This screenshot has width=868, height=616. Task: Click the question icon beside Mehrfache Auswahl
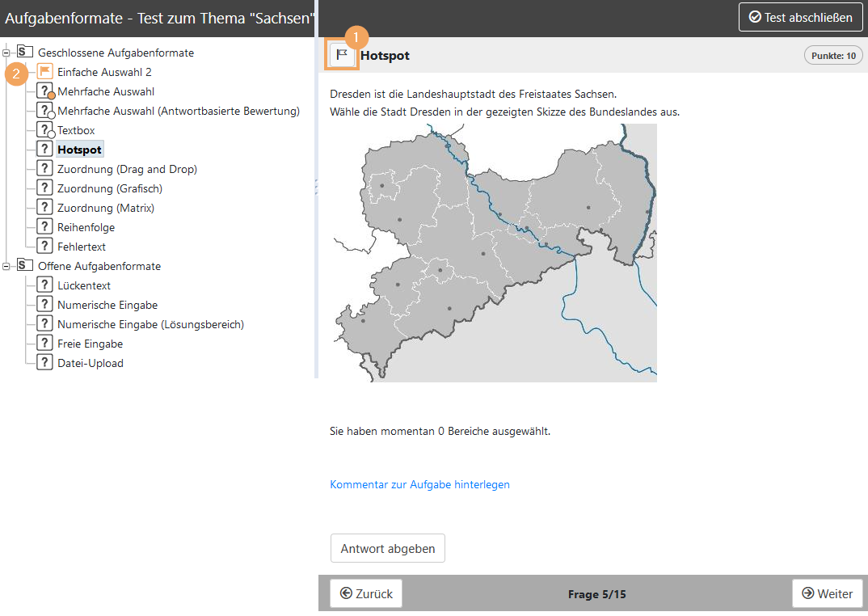point(45,91)
